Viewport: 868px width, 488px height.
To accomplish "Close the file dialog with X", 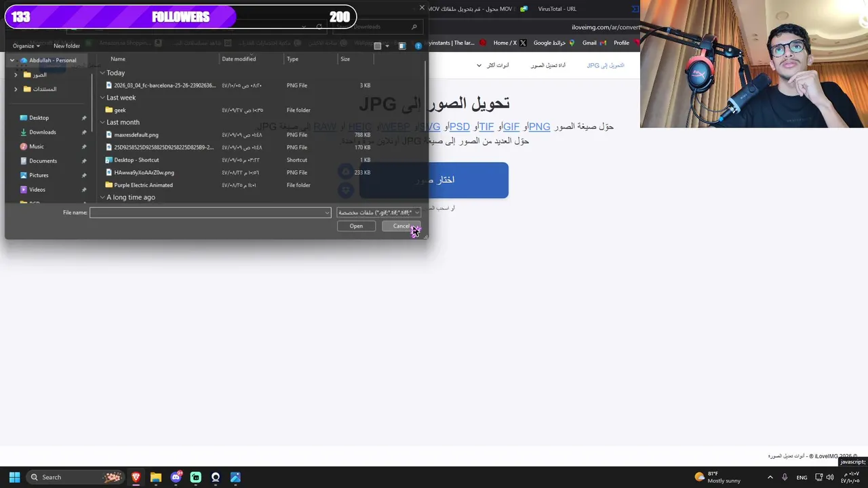I will tap(422, 8).
